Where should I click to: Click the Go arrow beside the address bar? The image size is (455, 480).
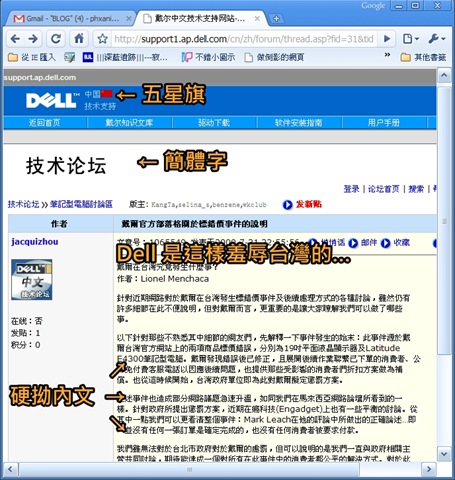(x=387, y=39)
